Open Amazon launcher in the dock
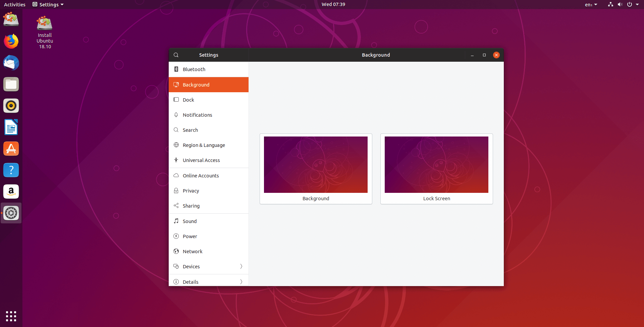644x327 pixels. point(11,192)
